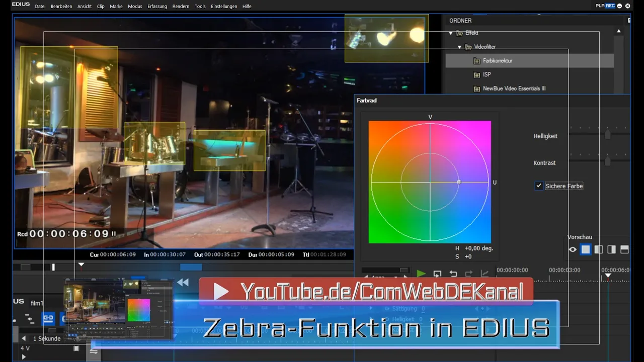Open the Clip menu
The height and width of the screenshot is (362, 644).
(101, 7)
